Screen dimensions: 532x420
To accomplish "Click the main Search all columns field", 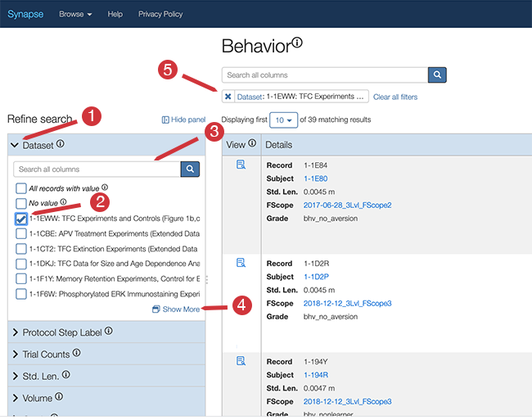I will click(x=325, y=75).
